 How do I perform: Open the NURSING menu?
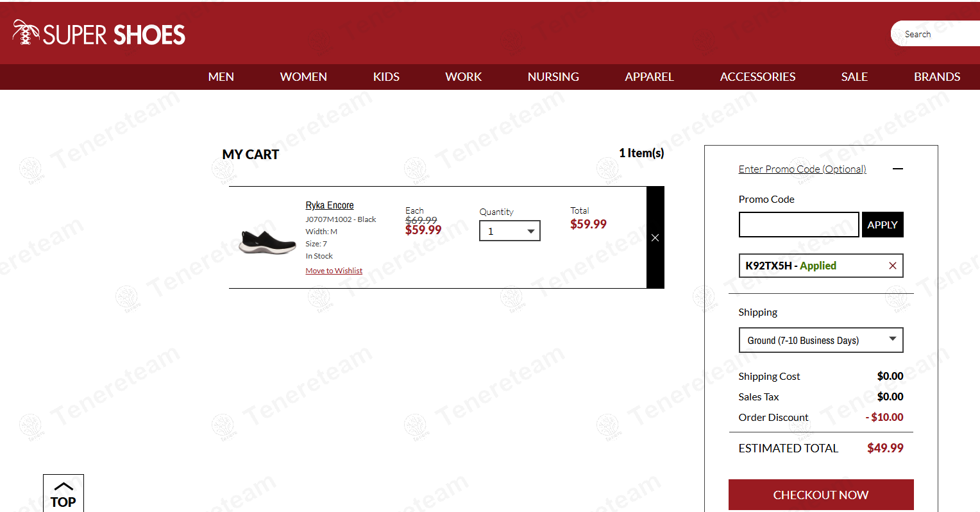[553, 76]
